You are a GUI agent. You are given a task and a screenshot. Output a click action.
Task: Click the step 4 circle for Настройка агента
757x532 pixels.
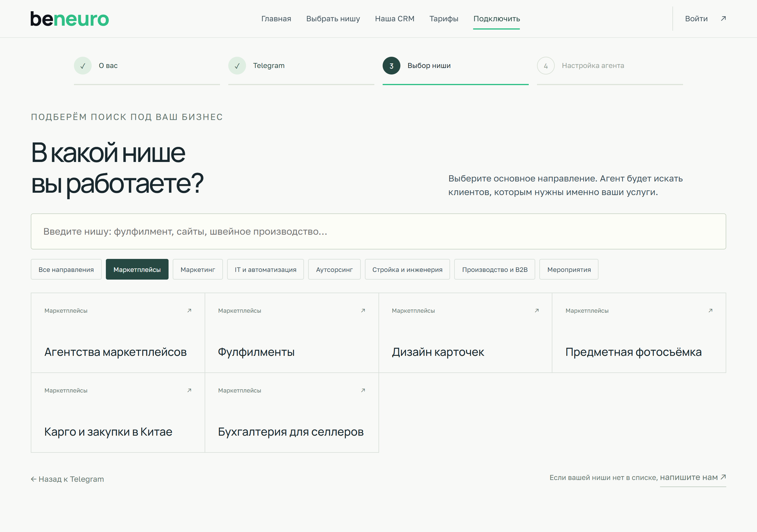(546, 66)
